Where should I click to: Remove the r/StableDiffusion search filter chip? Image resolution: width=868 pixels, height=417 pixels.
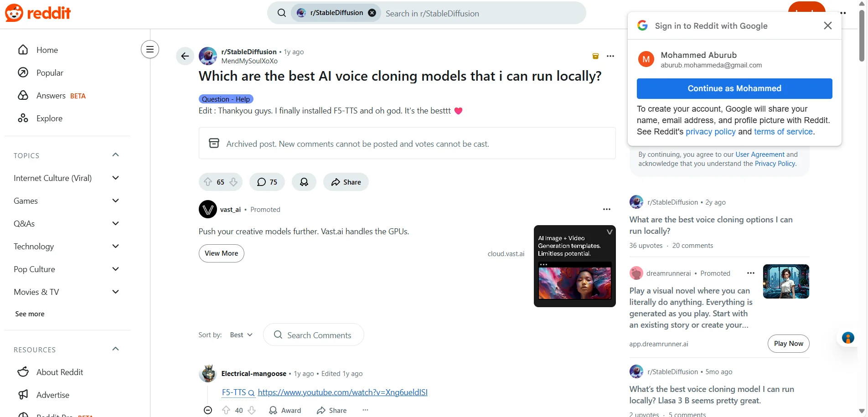[372, 13]
